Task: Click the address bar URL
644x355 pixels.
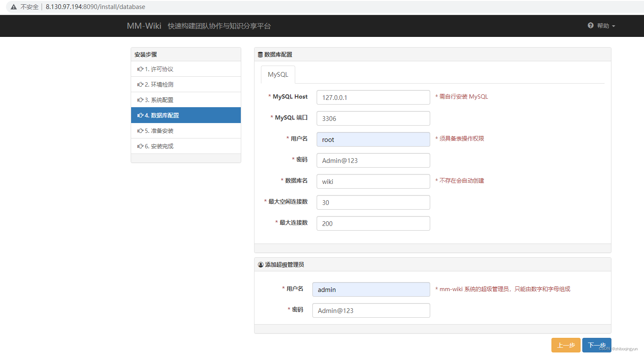Action: 96,7
